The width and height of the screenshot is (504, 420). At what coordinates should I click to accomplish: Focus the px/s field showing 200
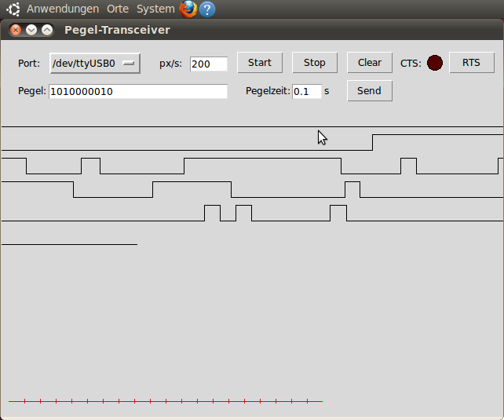[208, 64]
